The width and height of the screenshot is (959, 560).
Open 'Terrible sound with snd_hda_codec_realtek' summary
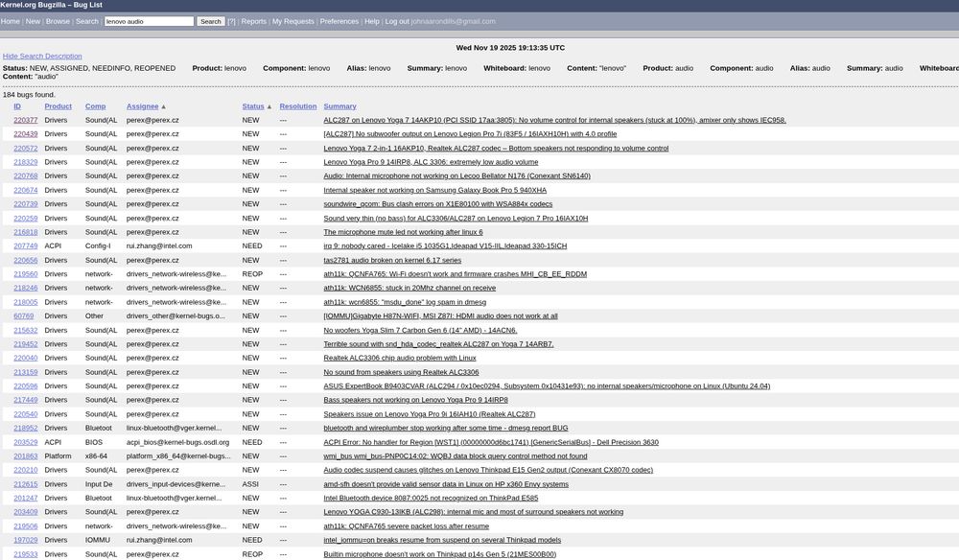(x=438, y=344)
